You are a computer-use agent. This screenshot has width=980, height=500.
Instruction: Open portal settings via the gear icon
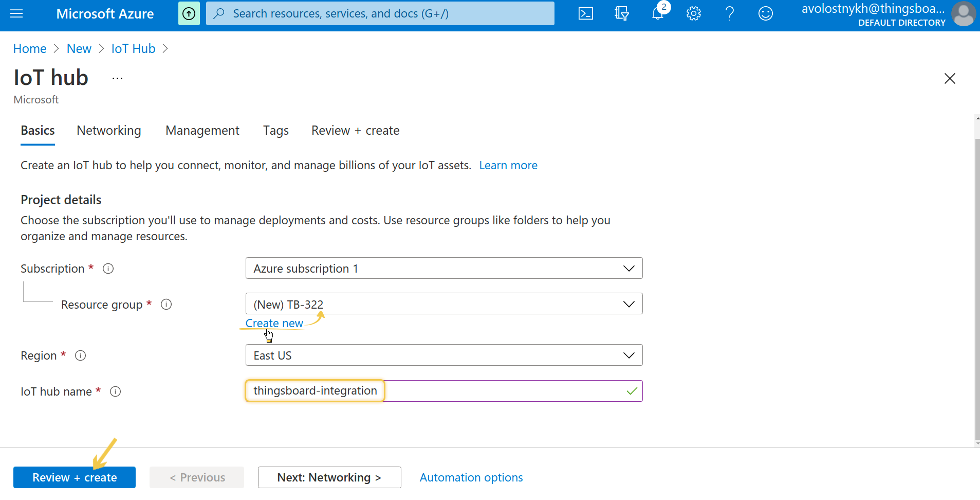coord(694,14)
